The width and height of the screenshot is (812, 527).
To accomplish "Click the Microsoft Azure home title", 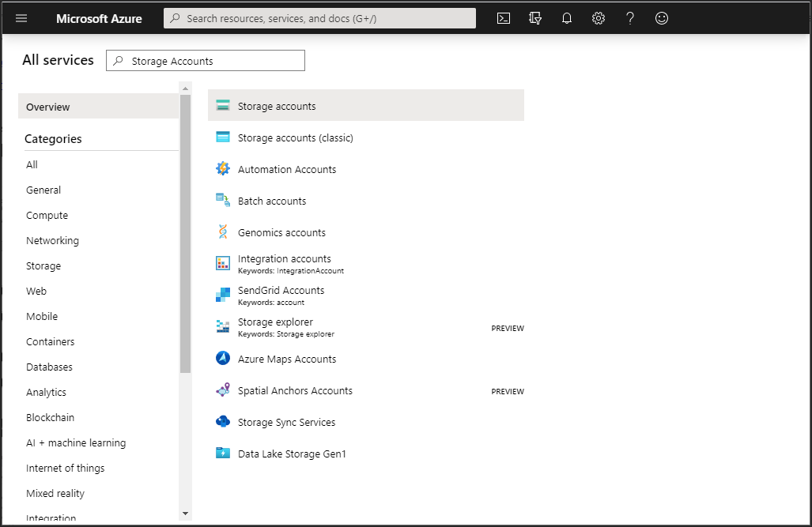I will (99, 19).
